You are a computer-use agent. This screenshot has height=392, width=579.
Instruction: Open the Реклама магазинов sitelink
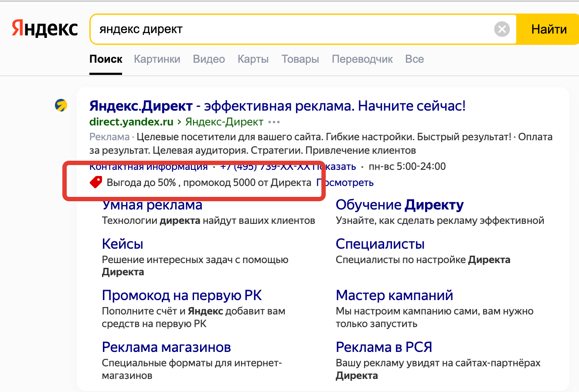tap(167, 347)
